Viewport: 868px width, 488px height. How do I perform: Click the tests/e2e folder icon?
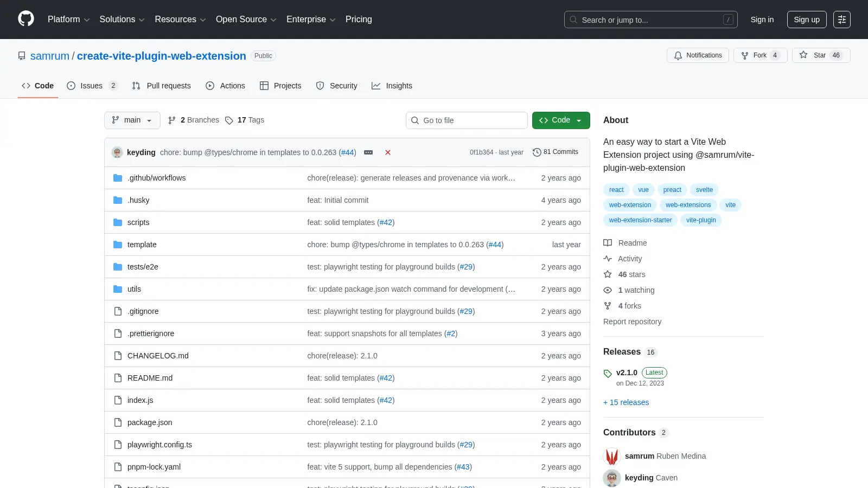(x=118, y=267)
